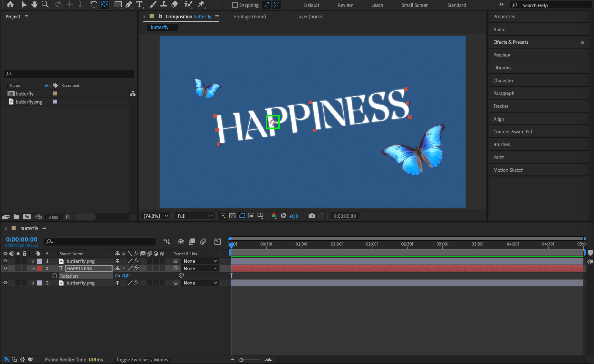The width and height of the screenshot is (594, 364).
Task: Select the Horizontal Type tool
Action: (139, 4)
